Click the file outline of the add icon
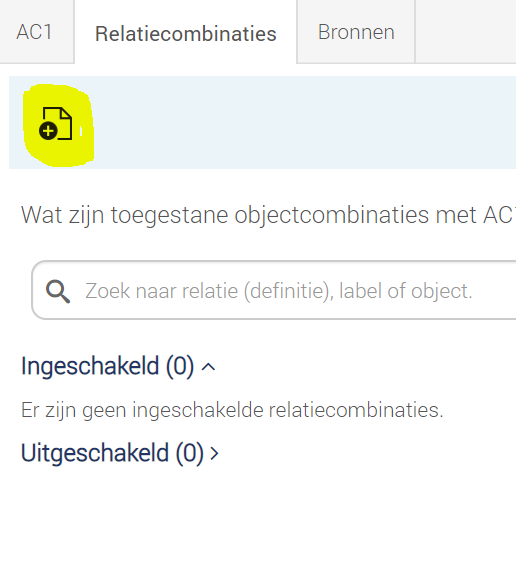This screenshot has height=565, width=516. click(x=58, y=123)
